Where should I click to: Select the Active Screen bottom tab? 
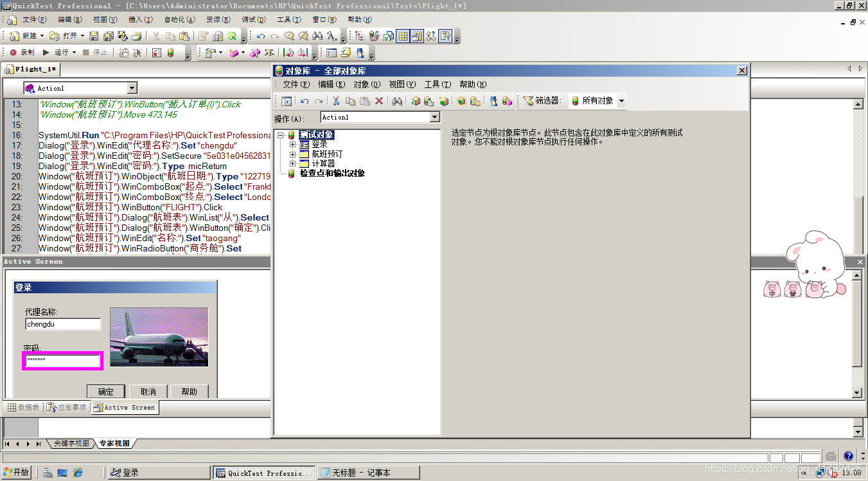(x=123, y=408)
